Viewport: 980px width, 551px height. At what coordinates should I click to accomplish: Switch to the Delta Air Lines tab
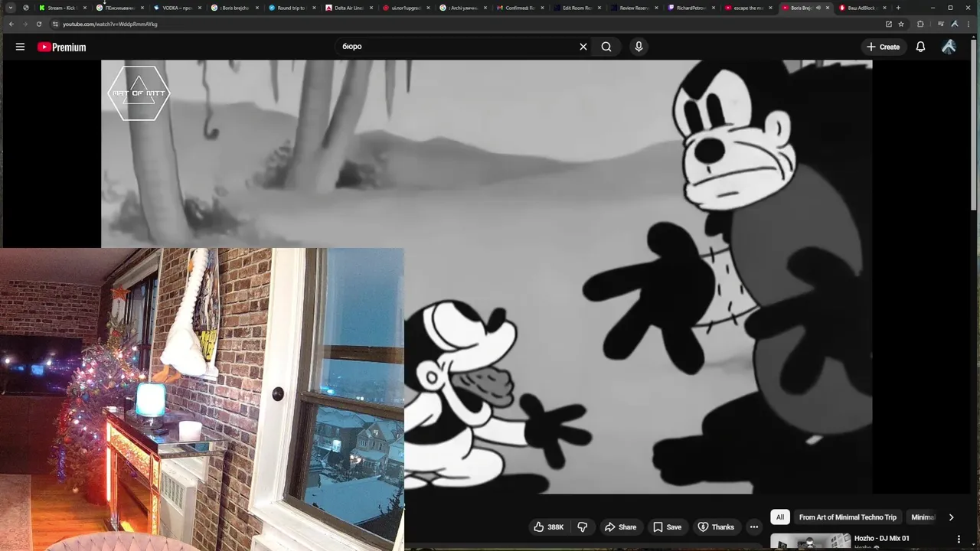pos(347,8)
